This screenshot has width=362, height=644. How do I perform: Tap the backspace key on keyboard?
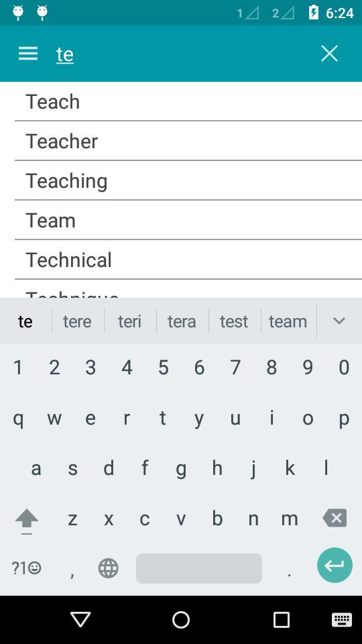[x=335, y=519]
